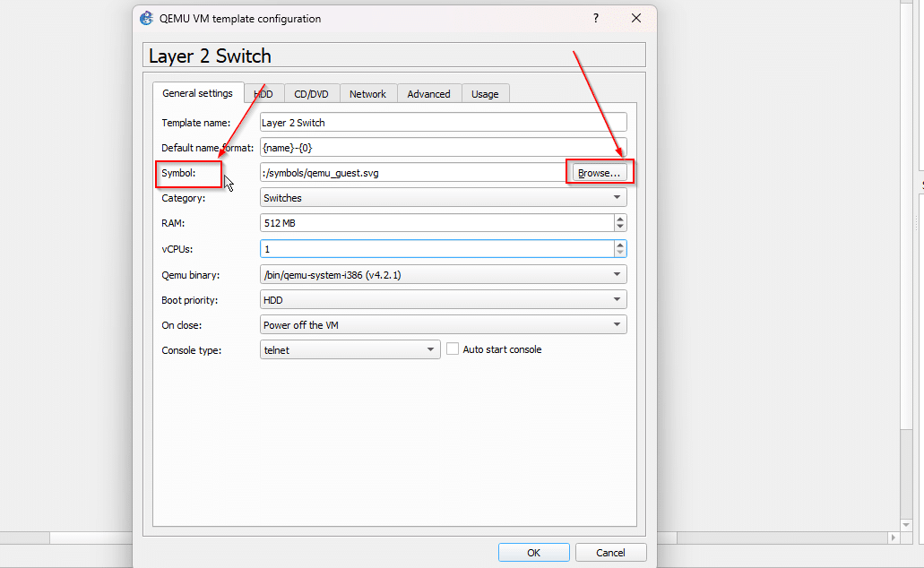Open the Qemu binary dropdown
The image size is (924, 568).
(616, 274)
